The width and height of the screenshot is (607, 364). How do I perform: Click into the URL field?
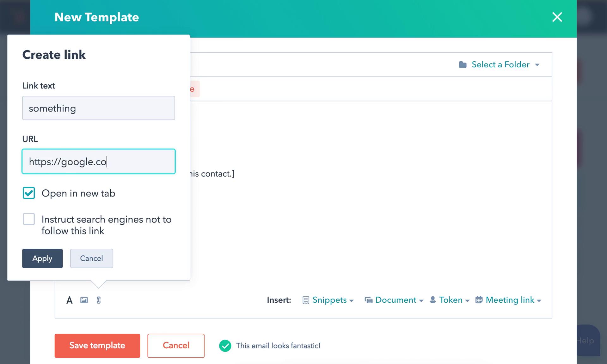(99, 161)
